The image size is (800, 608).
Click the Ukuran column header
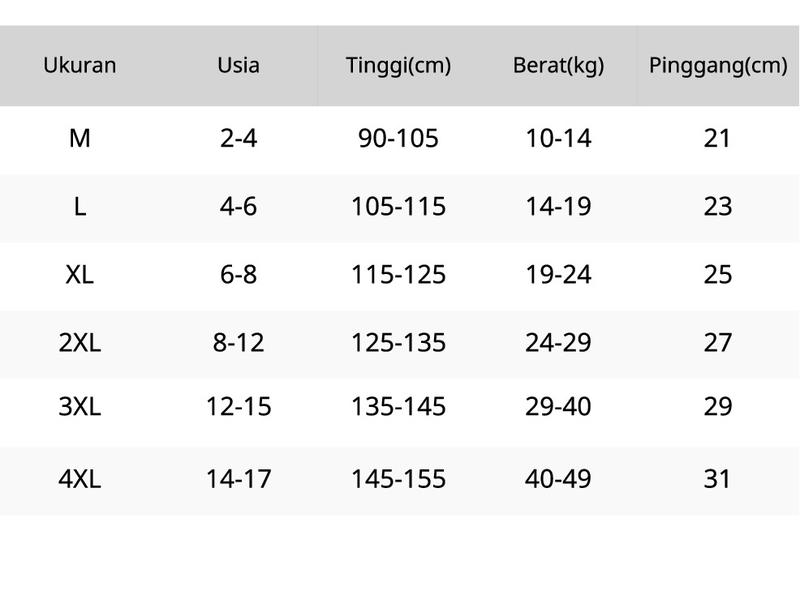[80, 65]
